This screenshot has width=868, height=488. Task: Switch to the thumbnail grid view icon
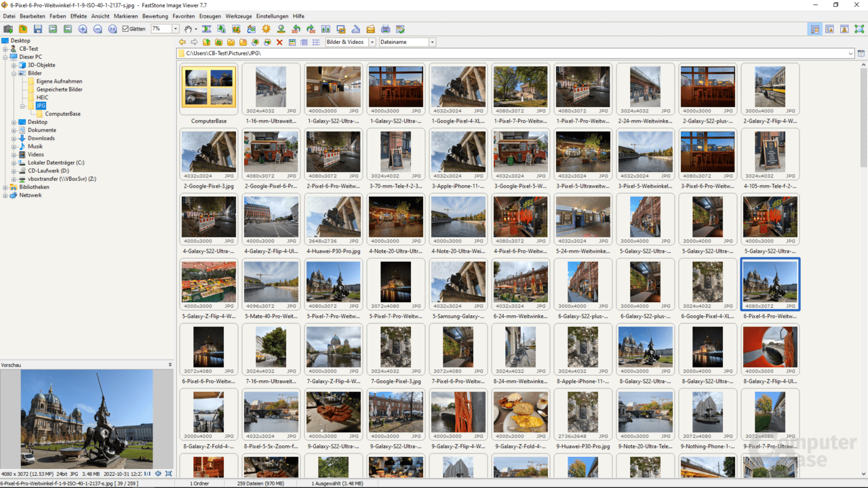(x=292, y=42)
